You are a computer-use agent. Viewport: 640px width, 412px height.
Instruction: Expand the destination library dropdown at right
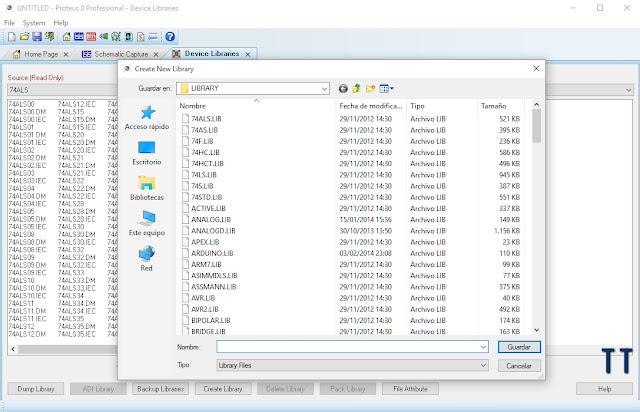point(629,90)
